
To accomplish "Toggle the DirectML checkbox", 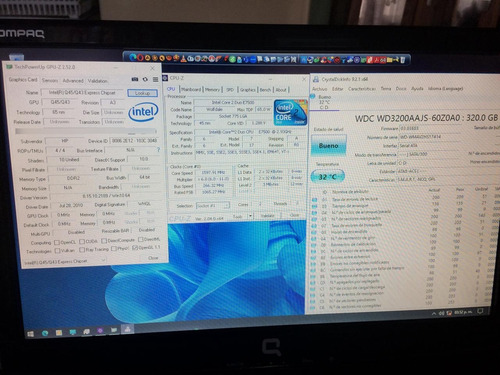I will 140,239.
